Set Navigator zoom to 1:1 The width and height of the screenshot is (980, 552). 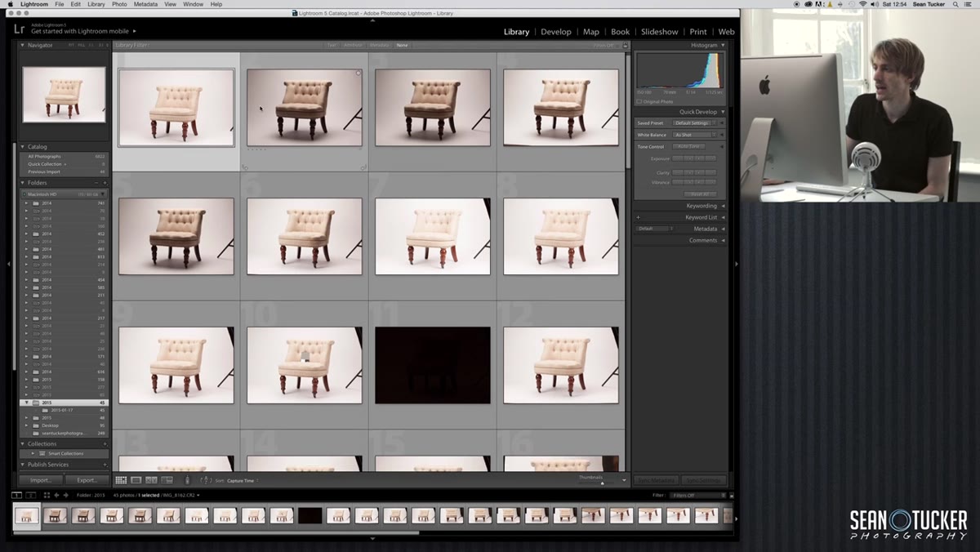coord(91,45)
